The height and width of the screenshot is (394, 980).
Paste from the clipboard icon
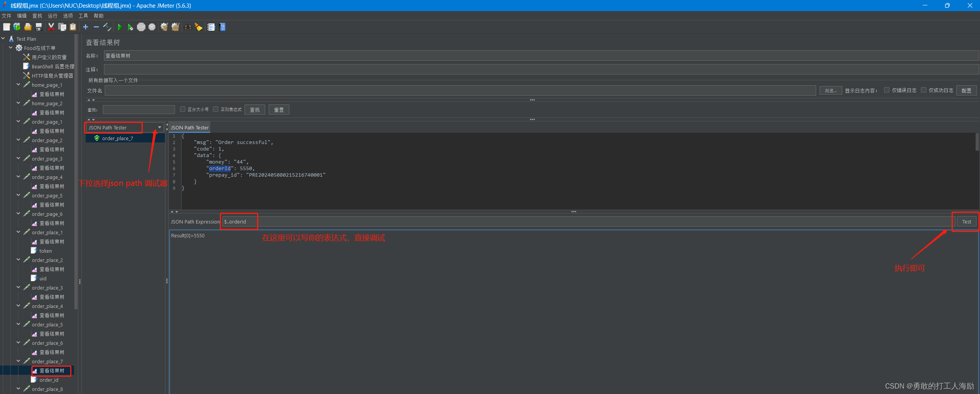(73, 27)
